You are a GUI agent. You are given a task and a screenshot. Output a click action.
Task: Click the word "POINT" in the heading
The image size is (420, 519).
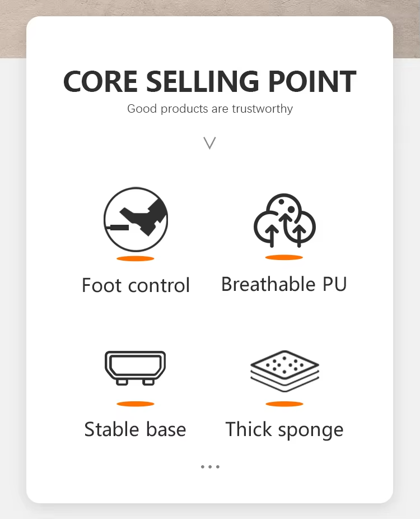312,82
